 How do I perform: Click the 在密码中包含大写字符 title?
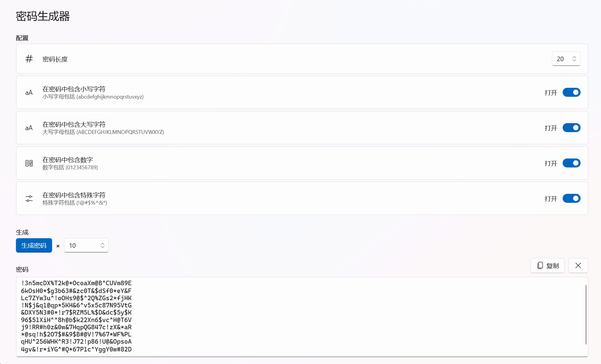[74, 124]
